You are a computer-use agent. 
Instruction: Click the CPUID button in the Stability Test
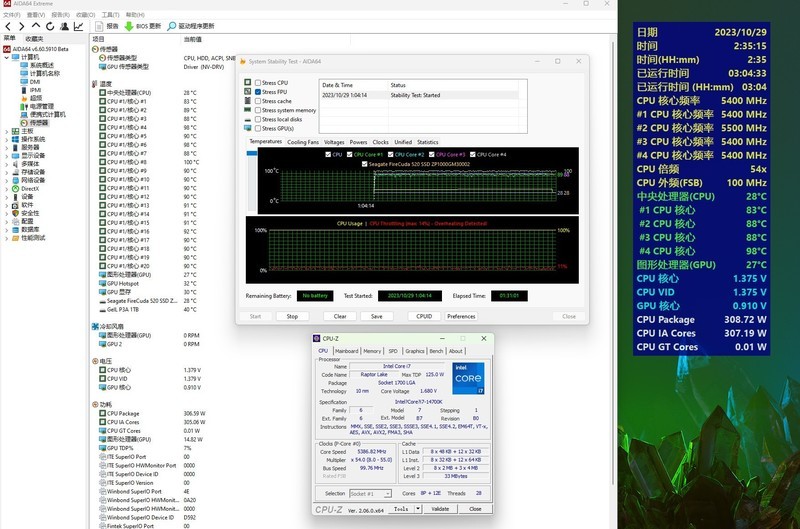(x=424, y=316)
